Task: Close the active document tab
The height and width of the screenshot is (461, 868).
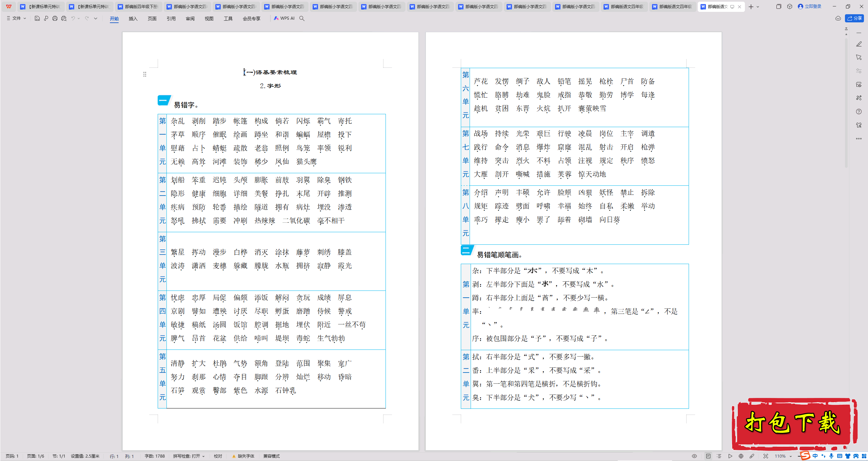Action: click(739, 6)
